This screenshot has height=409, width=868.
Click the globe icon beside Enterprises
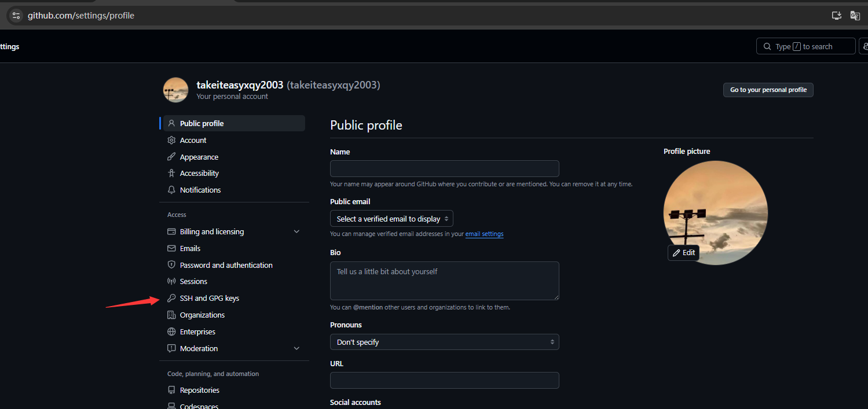171,331
